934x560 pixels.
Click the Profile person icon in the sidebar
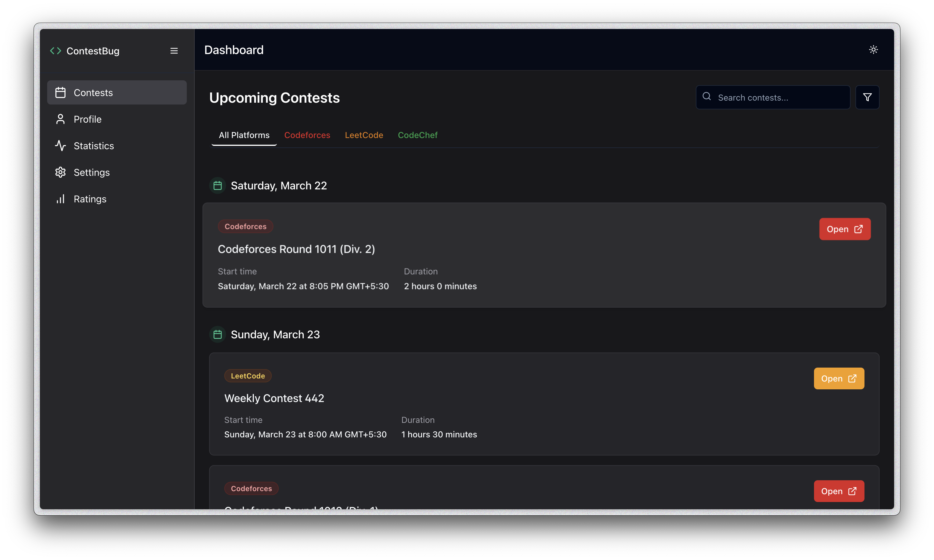[x=60, y=119]
